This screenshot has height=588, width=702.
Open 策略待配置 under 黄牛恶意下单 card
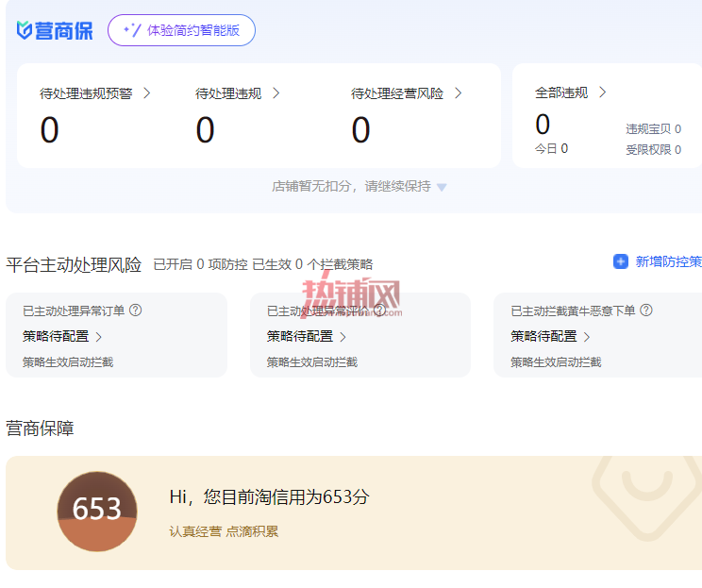pyautogui.click(x=550, y=336)
